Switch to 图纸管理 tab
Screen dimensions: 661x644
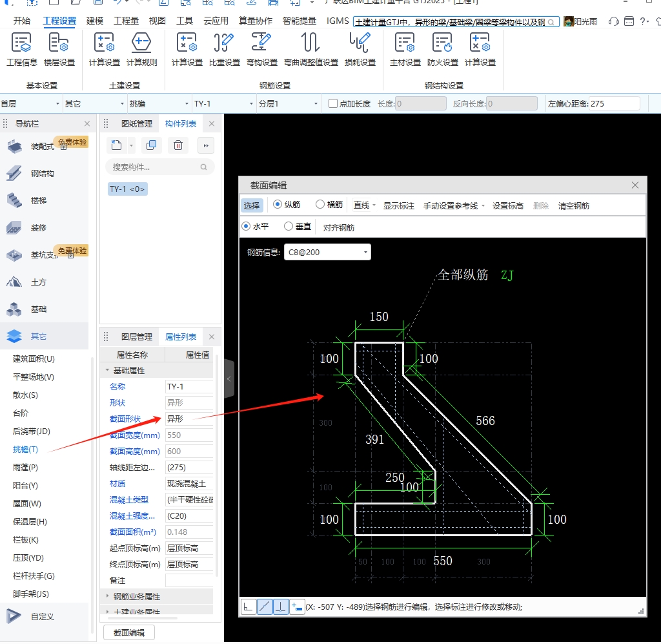(x=137, y=123)
